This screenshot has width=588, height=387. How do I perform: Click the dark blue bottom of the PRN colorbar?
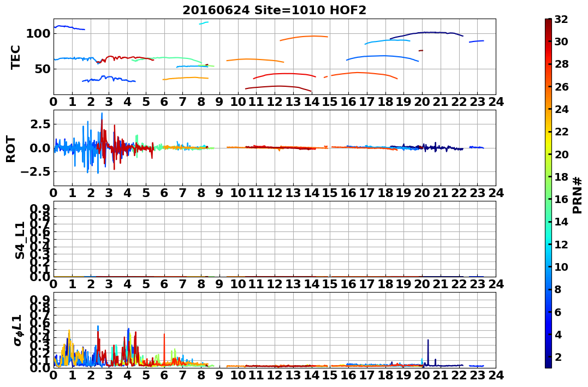click(x=548, y=364)
